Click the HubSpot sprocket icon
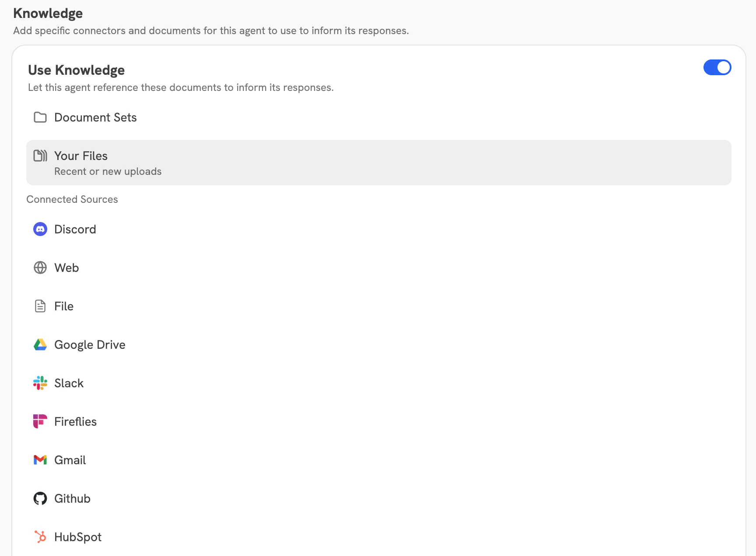Viewport: 756px width, 556px height. (40, 537)
